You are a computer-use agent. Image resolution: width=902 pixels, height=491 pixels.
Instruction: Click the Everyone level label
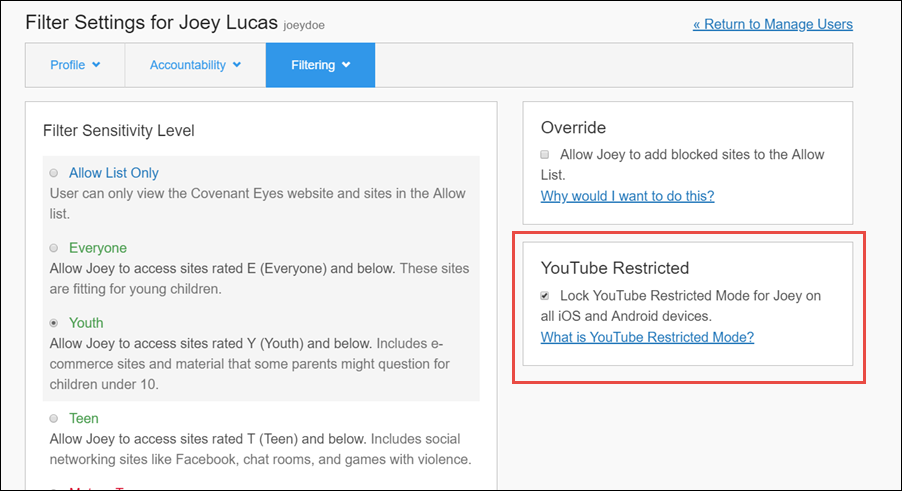pyautogui.click(x=98, y=248)
